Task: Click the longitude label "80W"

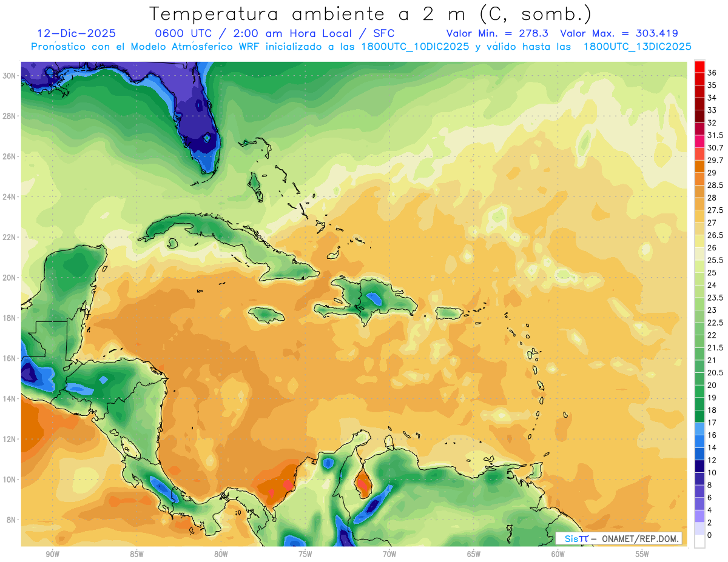Action: tap(221, 555)
